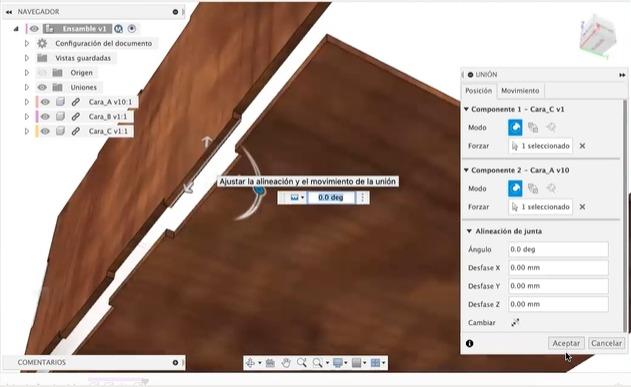Viewport: 631px width, 387px height.
Task: Click the component cube icon of Cara_B
Action: click(60, 117)
